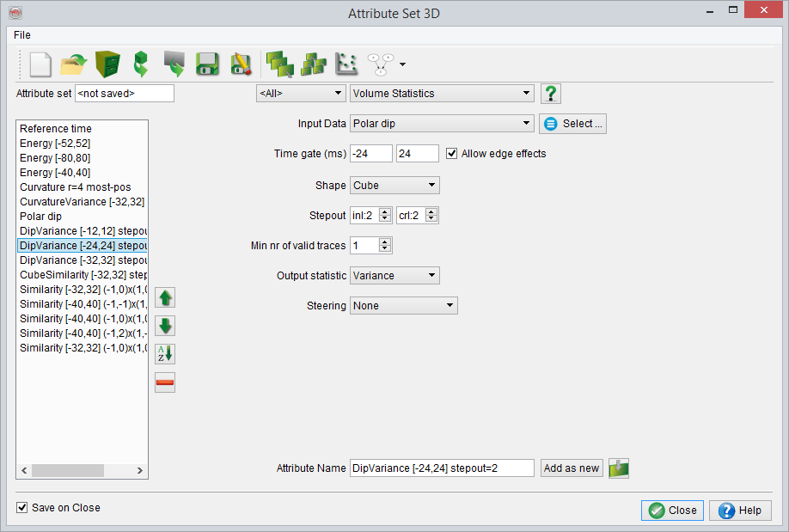The height and width of the screenshot is (532, 789).
Task: Sort attributes alphabetically with A-Z icon
Action: click(x=165, y=354)
